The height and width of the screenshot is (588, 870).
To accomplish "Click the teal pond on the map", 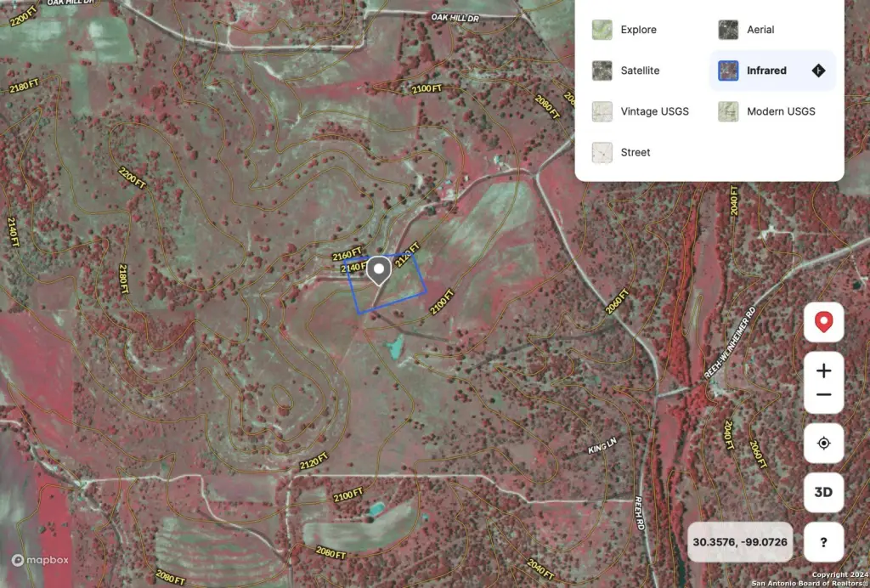I will pyautogui.click(x=394, y=345).
